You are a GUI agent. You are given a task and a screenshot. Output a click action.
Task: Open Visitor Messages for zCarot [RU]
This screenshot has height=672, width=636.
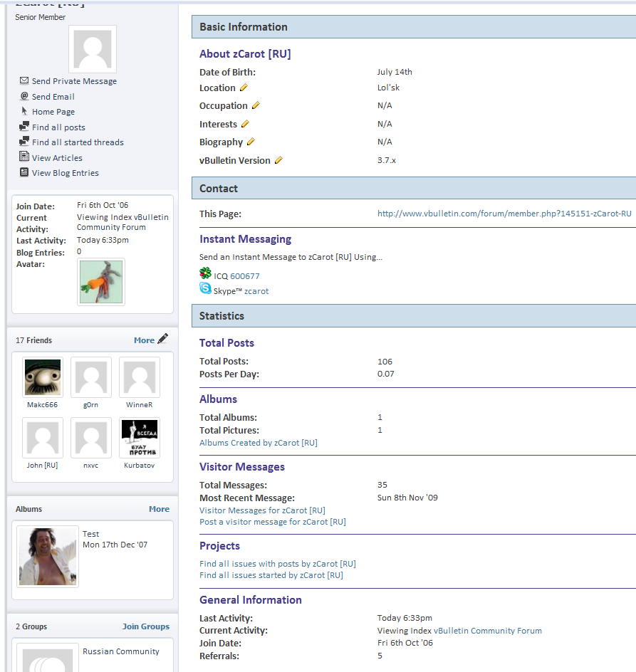click(x=262, y=510)
